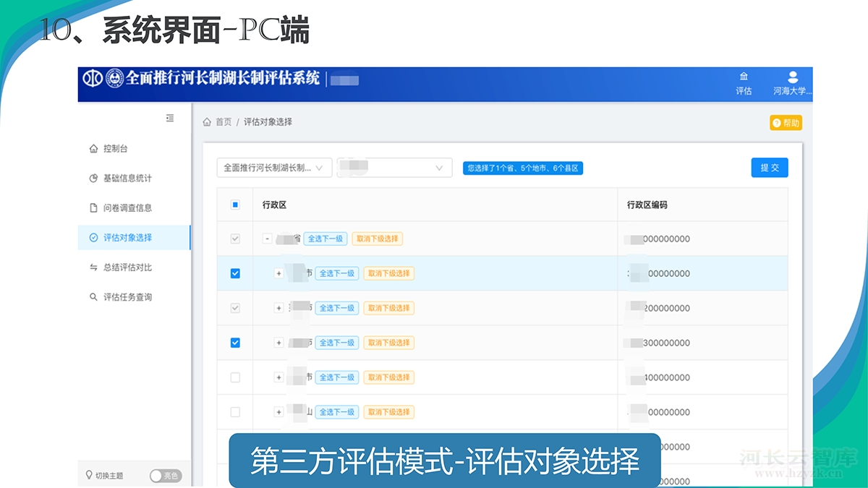The height and width of the screenshot is (488, 868).
Task: Click 取消下级选择 in the highlighted 市 row
Action: click(x=389, y=273)
